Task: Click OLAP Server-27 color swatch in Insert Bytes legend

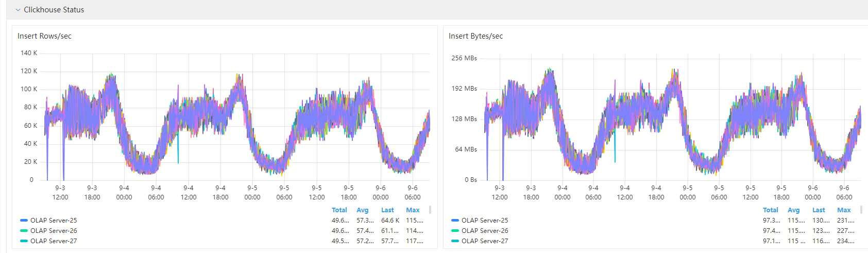Action: click(x=455, y=241)
